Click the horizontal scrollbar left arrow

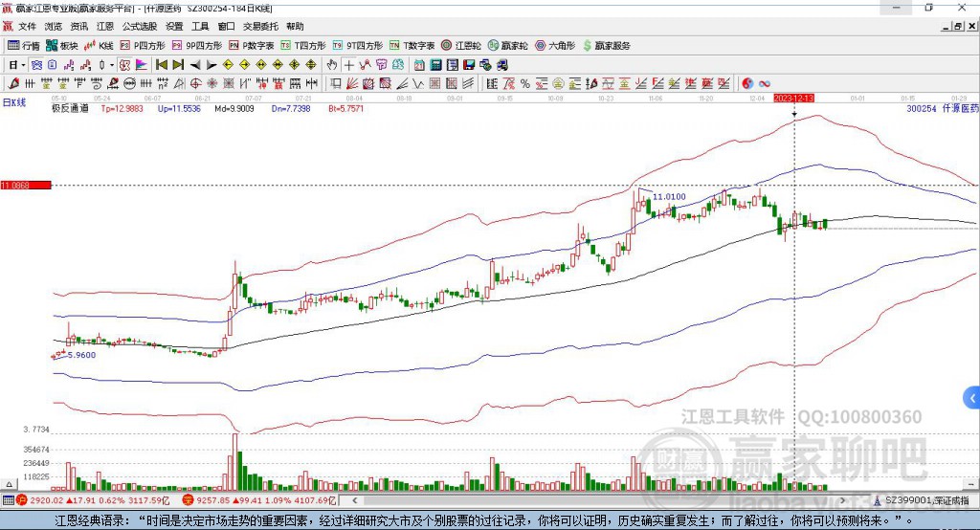click(354, 500)
